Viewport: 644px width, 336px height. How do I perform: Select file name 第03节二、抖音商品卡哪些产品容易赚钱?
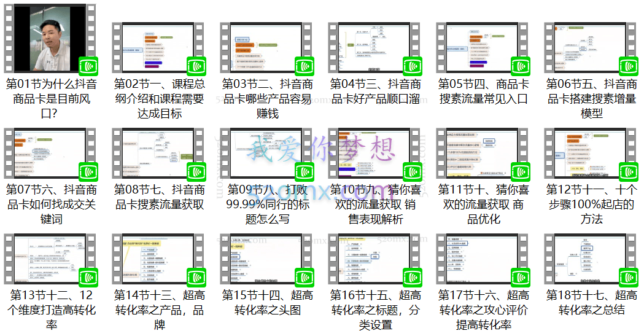(x=268, y=98)
